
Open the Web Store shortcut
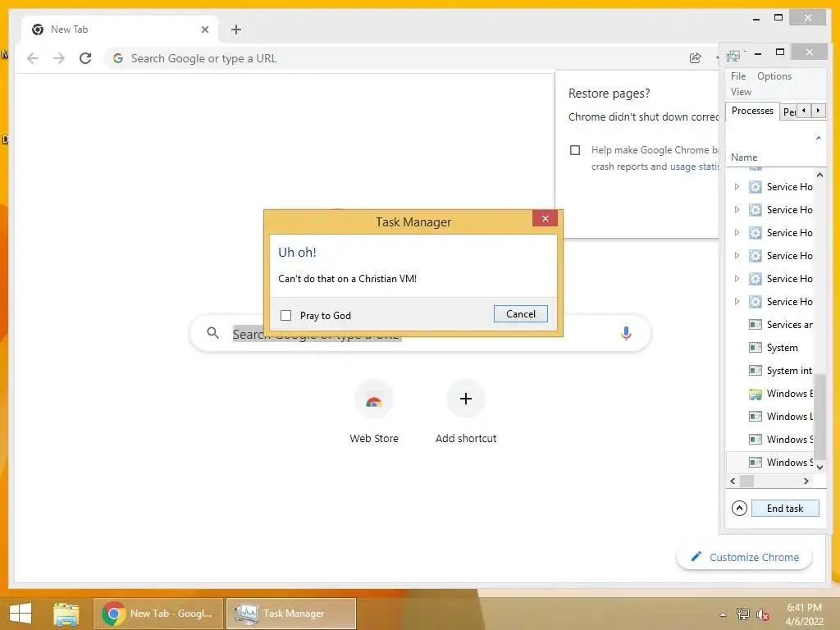coord(374,412)
